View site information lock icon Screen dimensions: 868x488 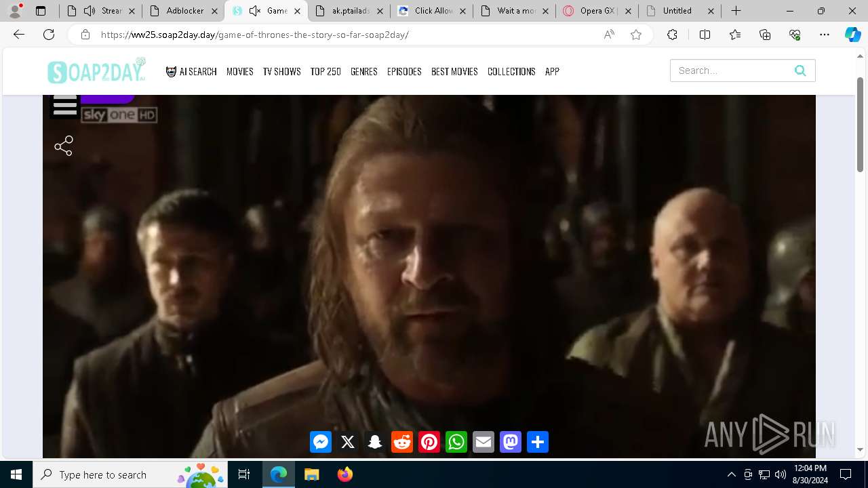(x=85, y=35)
